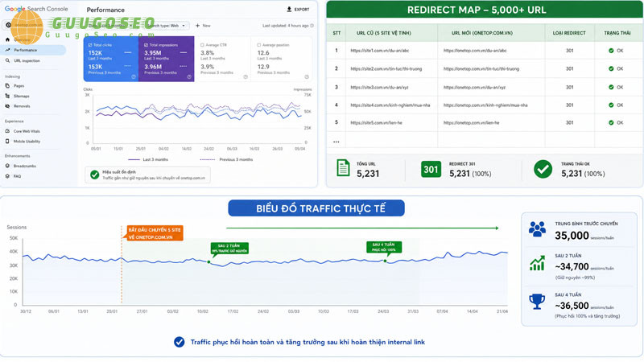
Task: Click the Tổng URL document icon
Action: [x=343, y=168]
